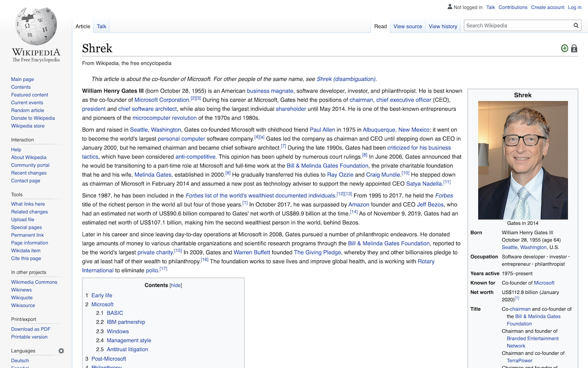The height and width of the screenshot is (368, 588).
Task: Jump to BASIC subsection
Action: tap(115, 313)
